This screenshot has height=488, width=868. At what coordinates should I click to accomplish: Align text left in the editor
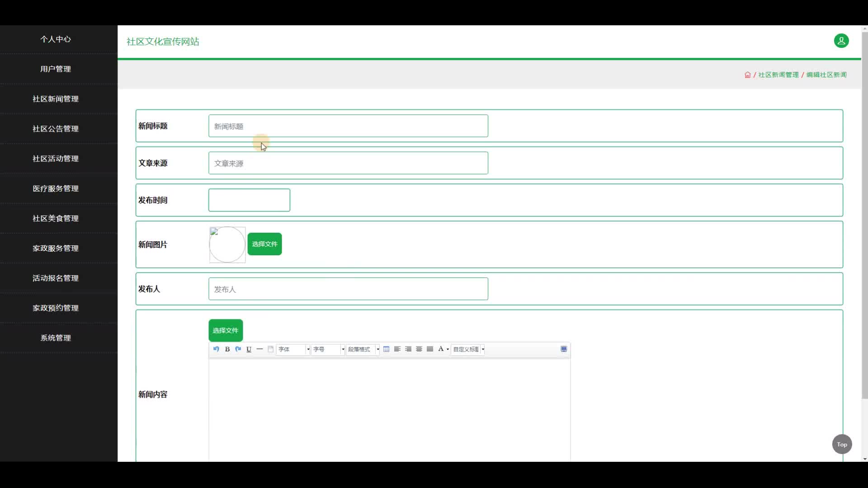tap(397, 349)
